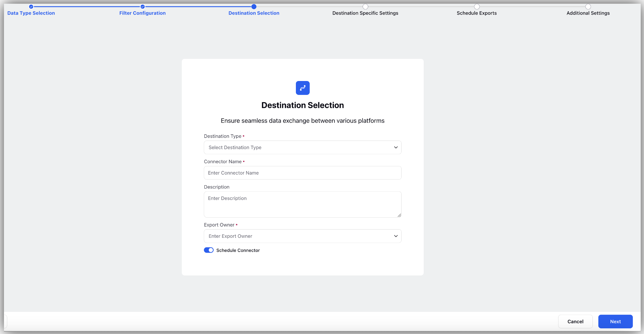This screenshot has width=644, height=334.
Task: Open the Enter Export Owner dropdown
Action: coord(303,236)
